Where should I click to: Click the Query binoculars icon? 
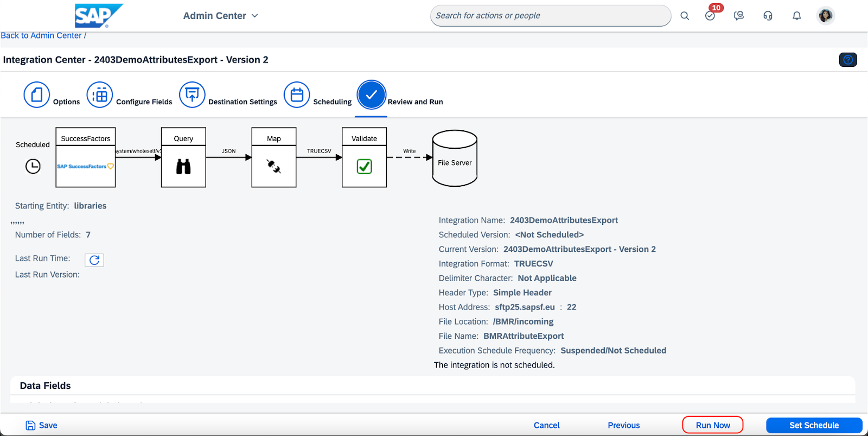coord(183,166)
